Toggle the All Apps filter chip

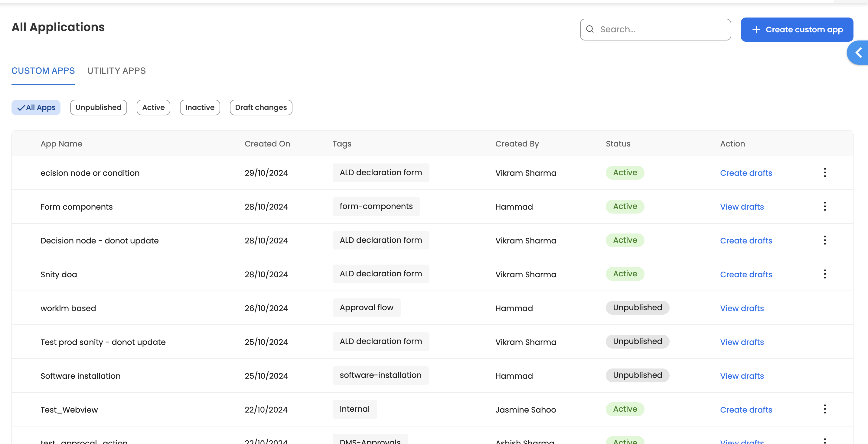[36, 108]
